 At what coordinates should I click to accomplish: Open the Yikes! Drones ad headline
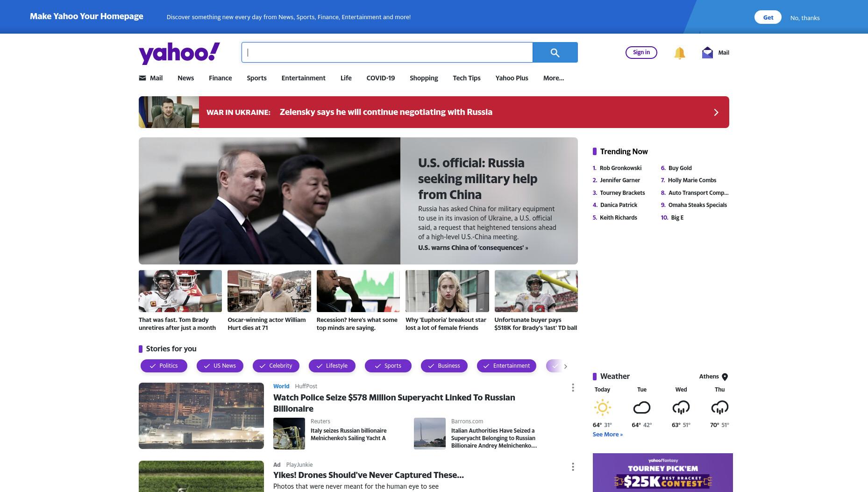click(369, 475)
